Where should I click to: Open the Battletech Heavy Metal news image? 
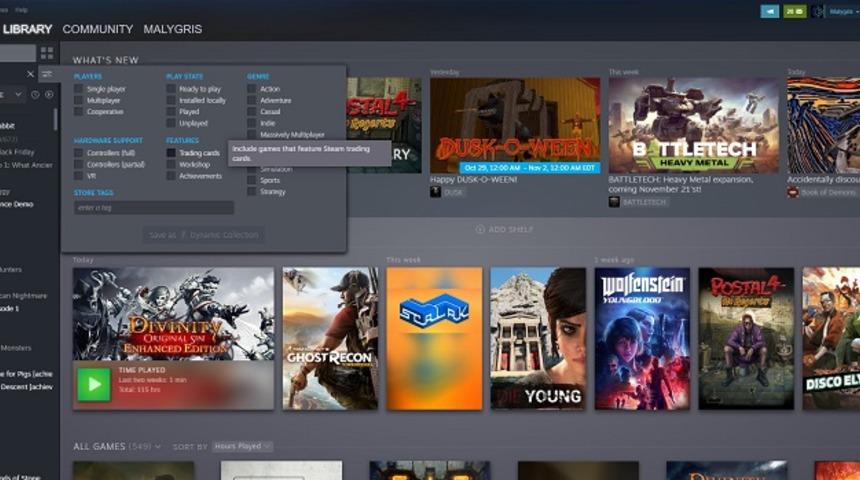click(x=693, y=125)
